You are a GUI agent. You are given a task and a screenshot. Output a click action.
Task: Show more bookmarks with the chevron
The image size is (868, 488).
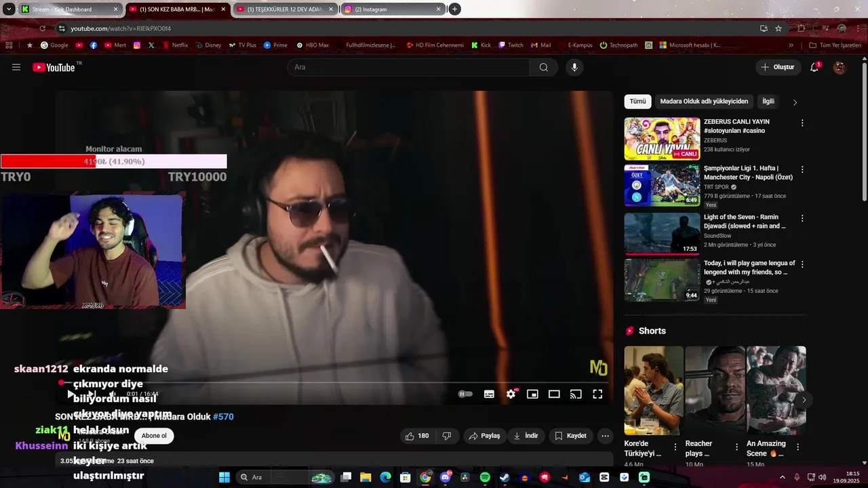coord(791,45)
